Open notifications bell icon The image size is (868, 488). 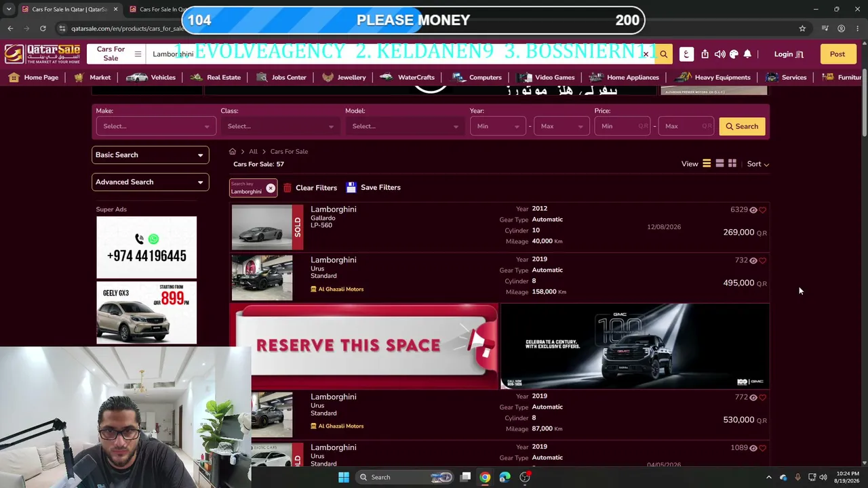coord(747,54)
